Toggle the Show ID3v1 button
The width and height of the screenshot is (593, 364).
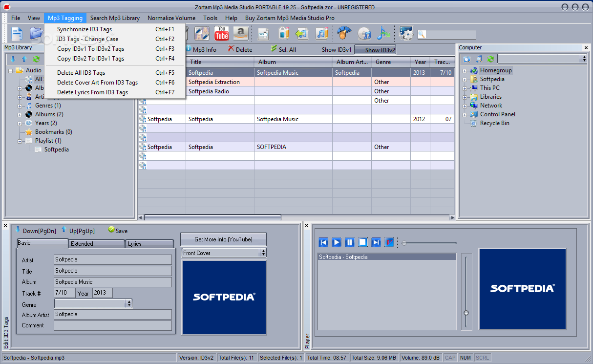click(336, 49)
